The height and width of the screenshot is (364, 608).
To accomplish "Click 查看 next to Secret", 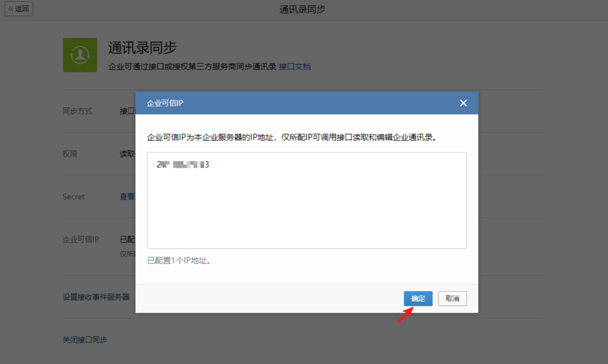I will 127,197.
